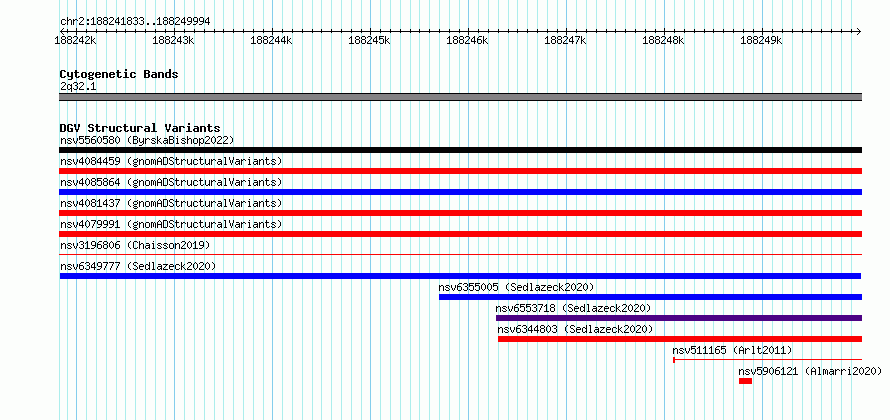This screenshot has height=420, width=890.
Task: Open the nsv3196806 (Chaisson2019) label
Action: point(135,245)
